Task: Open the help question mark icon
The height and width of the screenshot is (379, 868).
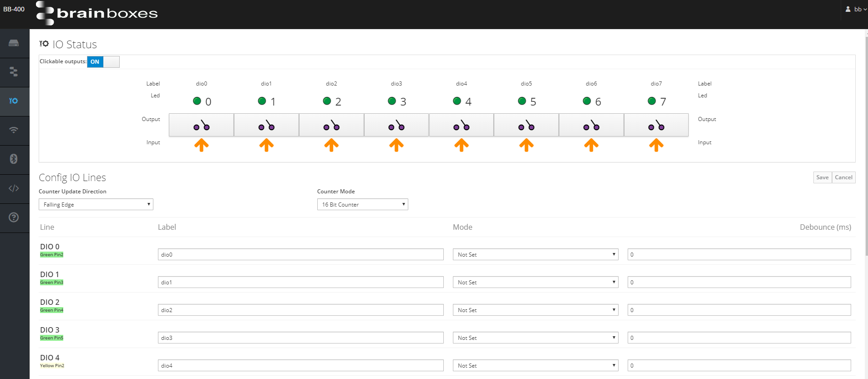Action: pos(14,217)
